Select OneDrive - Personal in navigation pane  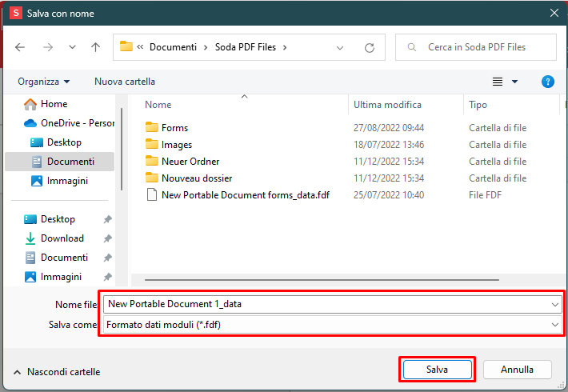(69, 123)
